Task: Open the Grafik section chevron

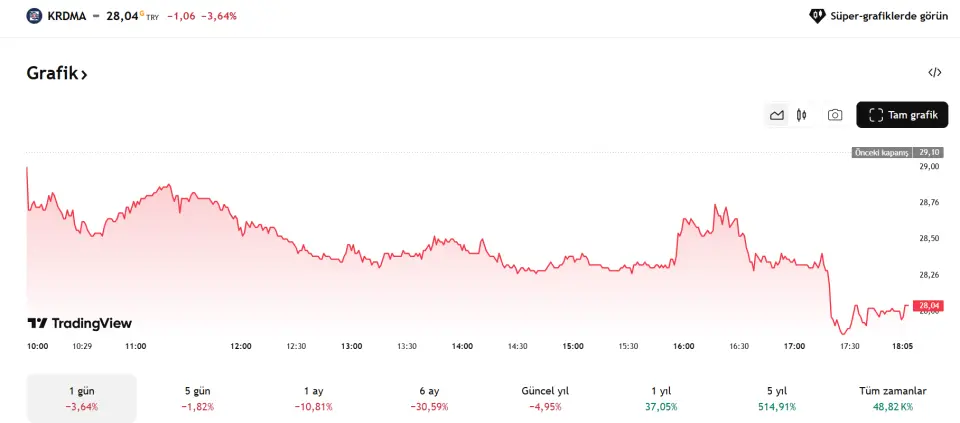Action: tap(85, 74)
